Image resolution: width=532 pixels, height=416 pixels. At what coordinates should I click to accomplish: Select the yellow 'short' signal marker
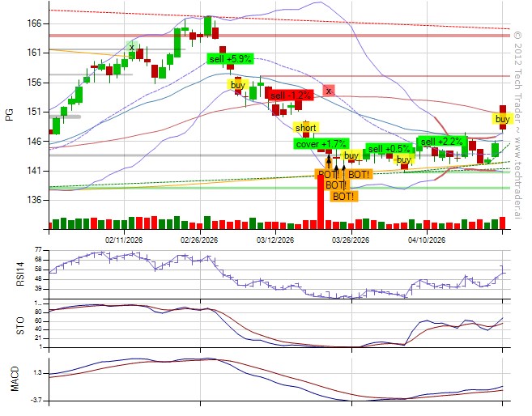pos(305,128)
